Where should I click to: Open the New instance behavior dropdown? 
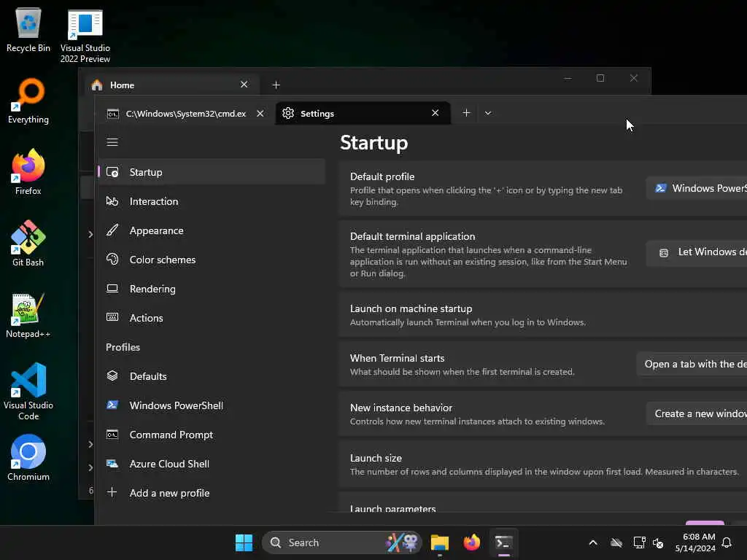[697, 414]
